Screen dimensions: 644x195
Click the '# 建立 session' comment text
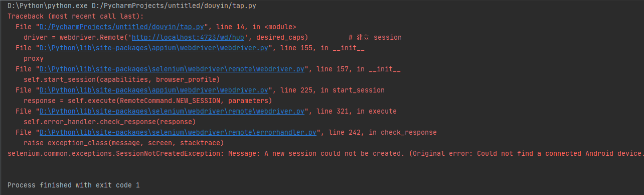[375, 38]
